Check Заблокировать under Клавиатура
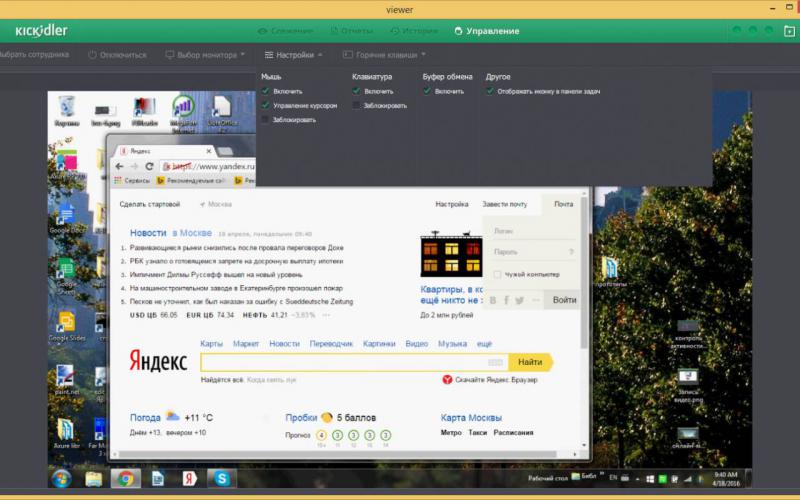This screenshot has height=500, width=800. [357, 105]
